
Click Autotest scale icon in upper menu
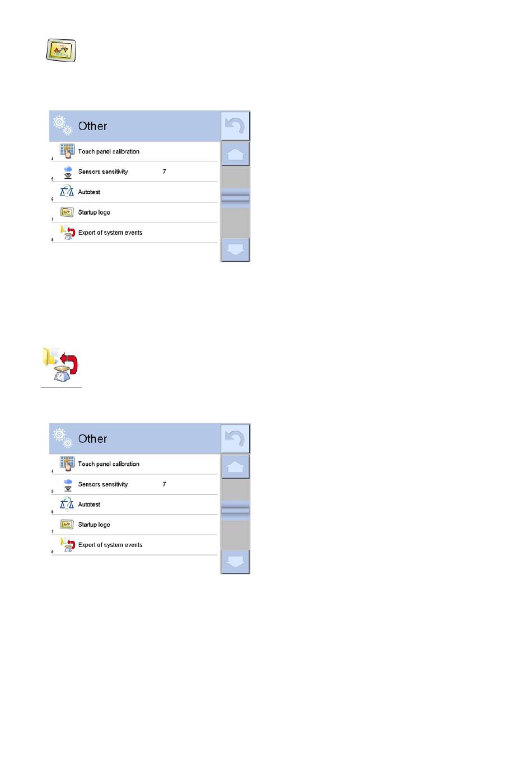point(67,192)
